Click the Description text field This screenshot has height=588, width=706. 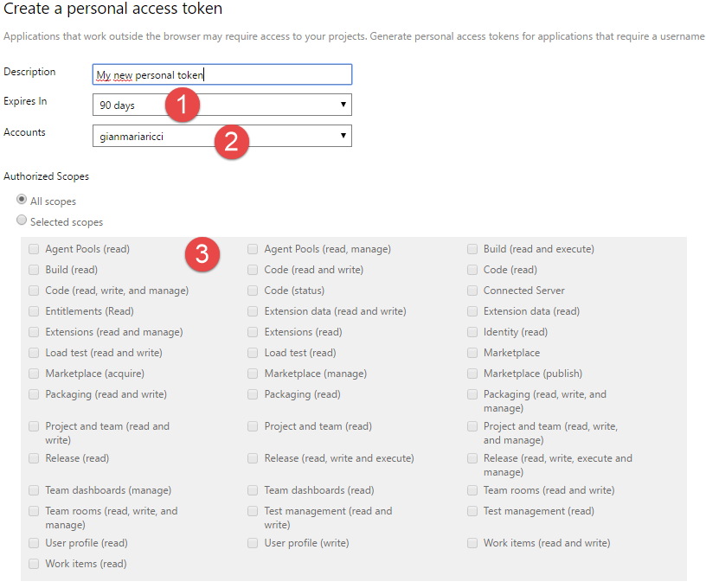222,74
